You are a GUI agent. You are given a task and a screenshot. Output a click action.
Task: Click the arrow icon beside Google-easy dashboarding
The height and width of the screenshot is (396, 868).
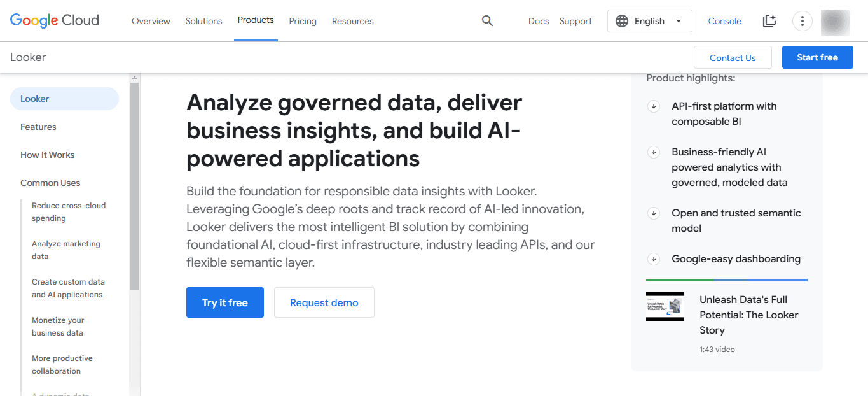click(653, 258)
